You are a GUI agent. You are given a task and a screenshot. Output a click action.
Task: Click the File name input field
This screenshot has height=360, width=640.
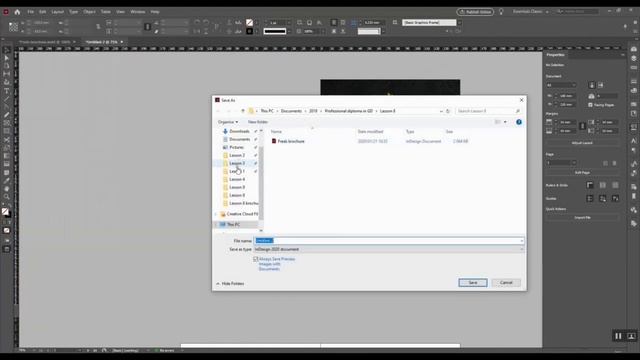[x=389, y=241]
